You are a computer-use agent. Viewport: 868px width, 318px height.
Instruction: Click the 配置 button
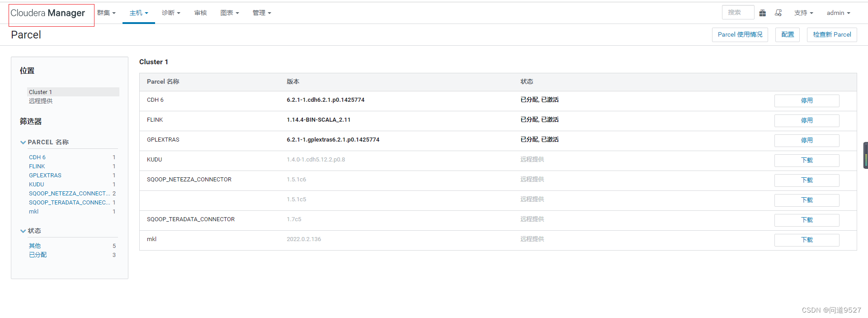[788, 35]
